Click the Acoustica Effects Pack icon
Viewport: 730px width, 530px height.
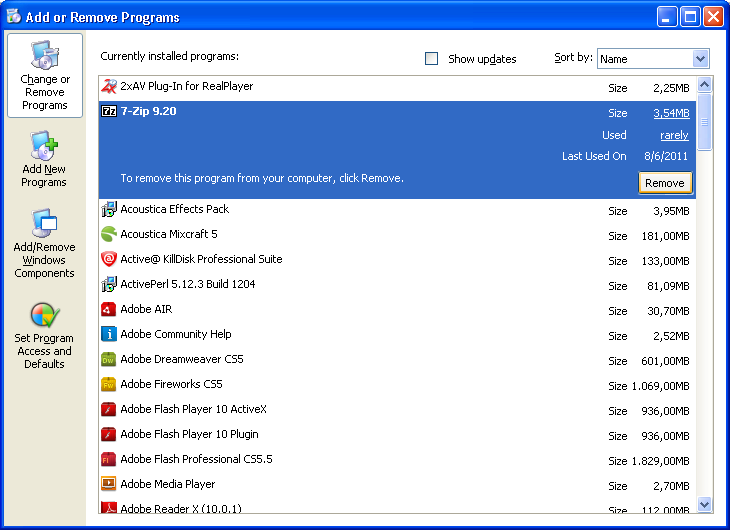click(109, 209)
